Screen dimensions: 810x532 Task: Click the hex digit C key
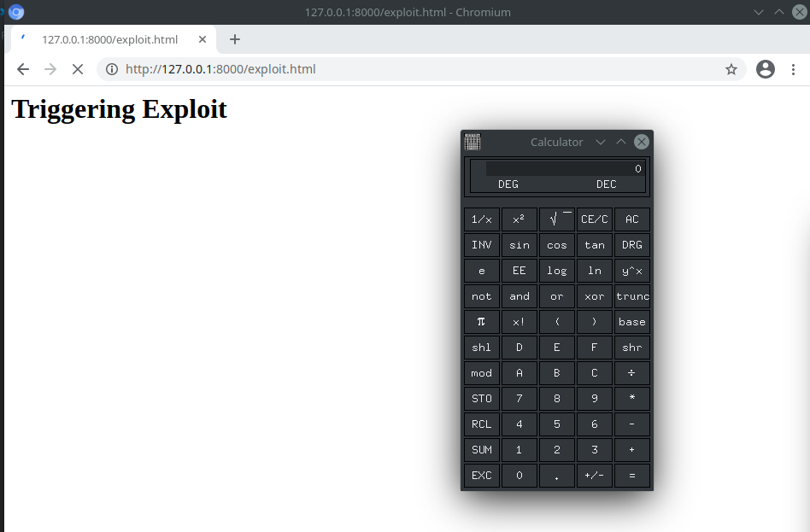(595, 373)
